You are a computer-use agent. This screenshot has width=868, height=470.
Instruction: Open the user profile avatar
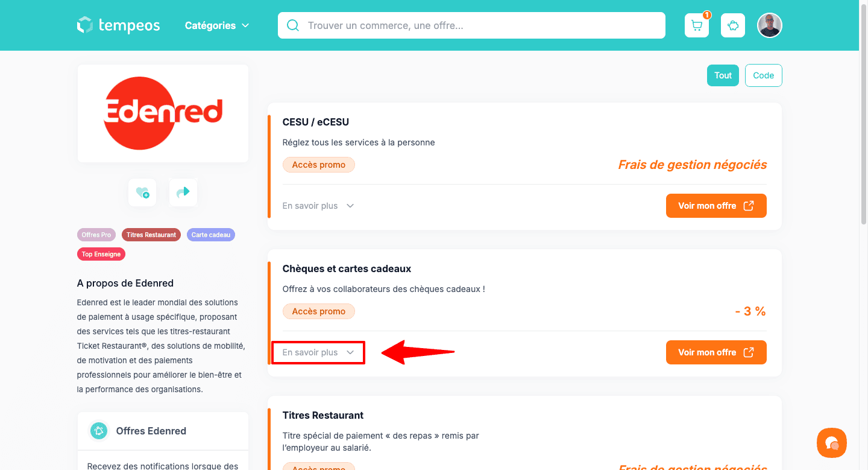click(x=770, y=25)
